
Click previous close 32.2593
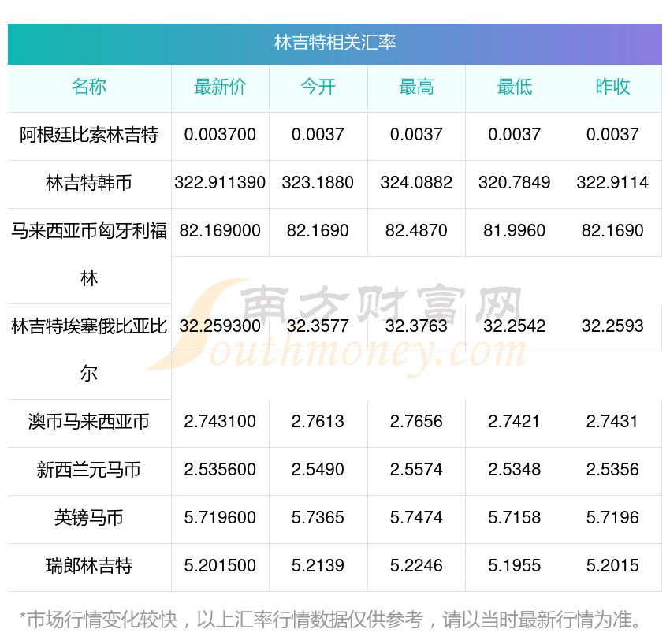[x=612, y=326]
